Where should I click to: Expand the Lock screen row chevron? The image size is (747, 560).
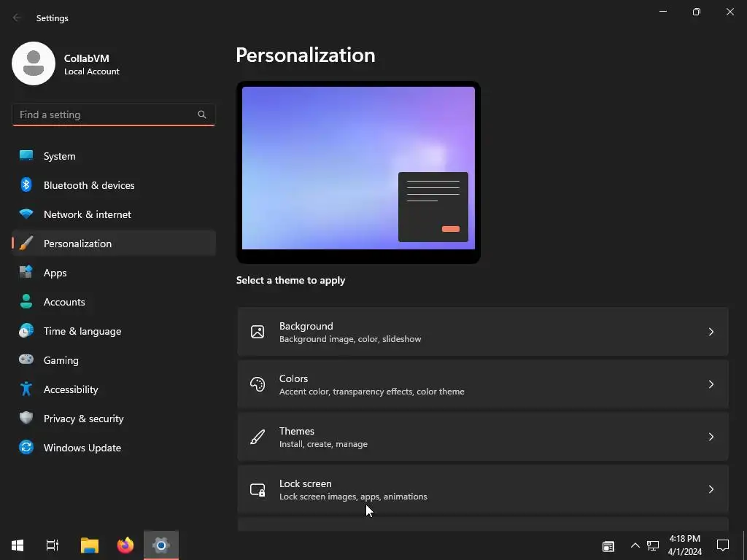711,489
